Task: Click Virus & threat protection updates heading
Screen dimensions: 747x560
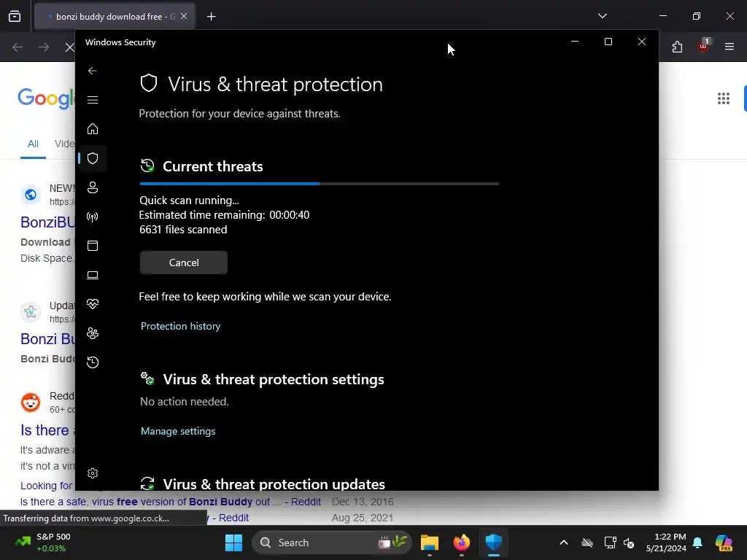Action: pyautogui.click(x=274, y=484)
